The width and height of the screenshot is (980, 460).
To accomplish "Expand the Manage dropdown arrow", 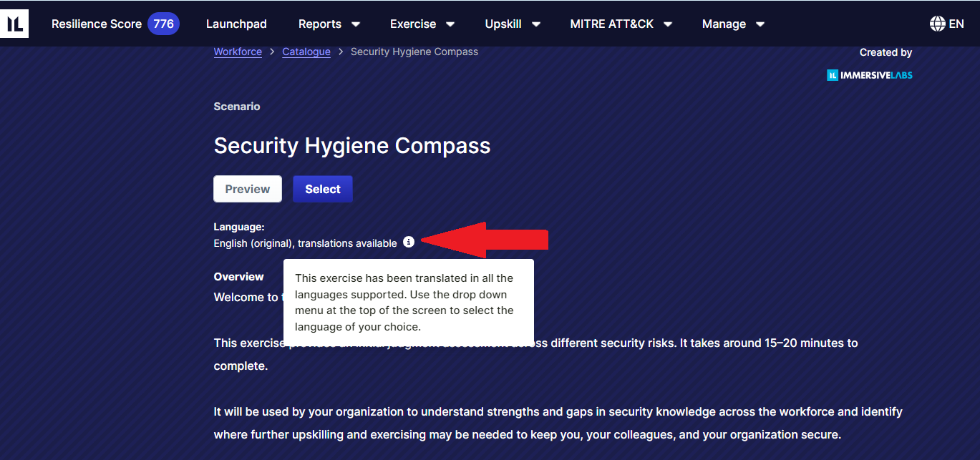I will [x=760, y=24].
